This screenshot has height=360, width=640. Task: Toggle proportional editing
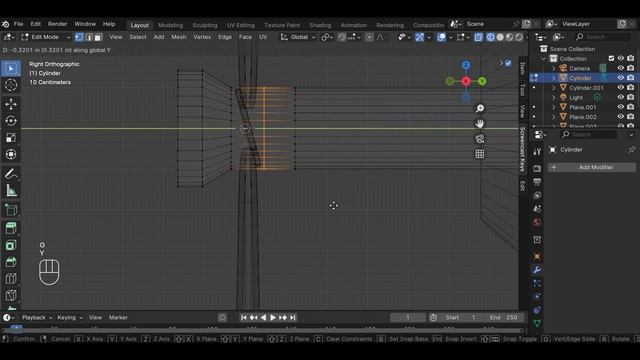[x=369, y=37]
